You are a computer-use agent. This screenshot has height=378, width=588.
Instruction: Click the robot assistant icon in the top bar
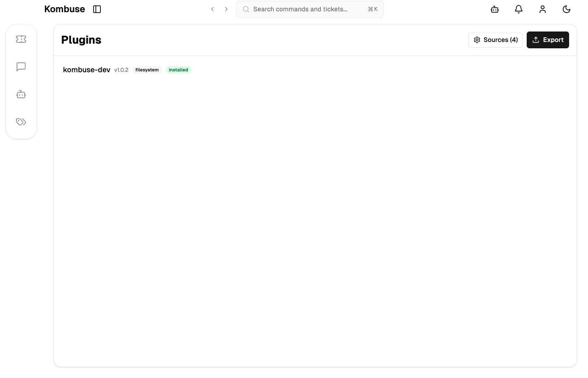click(x=494, y=9)
